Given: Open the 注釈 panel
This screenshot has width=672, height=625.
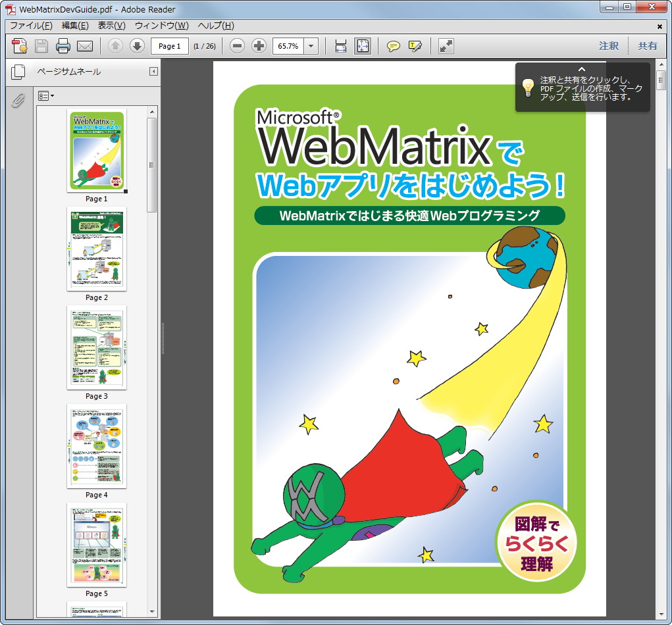Looking at the screenshot, I should click(608, 46).
